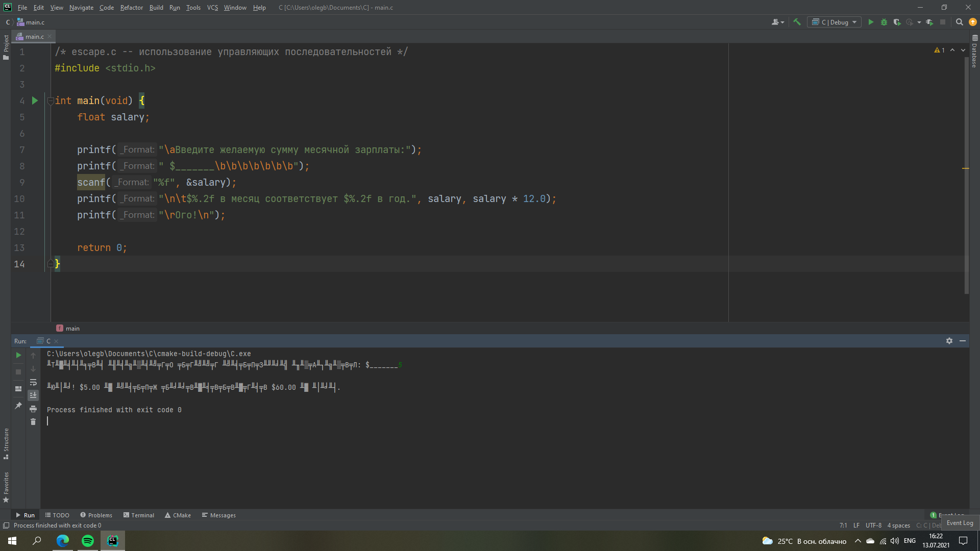Viewport: 980px width, 551px height.
Task: Click the Profile run icon in toolbar
Action: click(910, 22)
